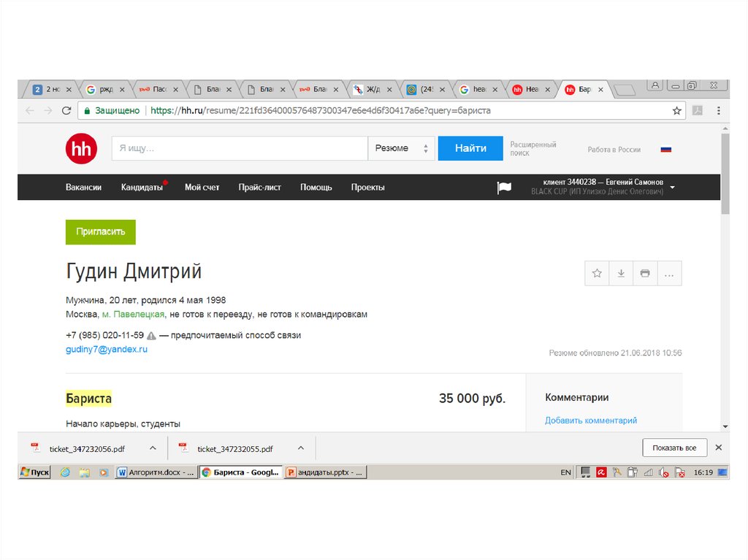Image resolution: width=748 pixels, height=560 pixels.
Task: Open the Вакансии menu item
Action: tap(83, 188)
